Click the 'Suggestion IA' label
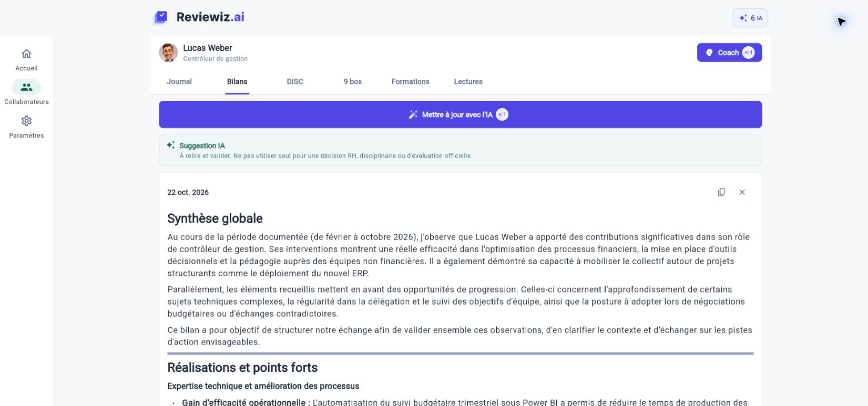Screen dimensions: 868x406 point(202,145)
